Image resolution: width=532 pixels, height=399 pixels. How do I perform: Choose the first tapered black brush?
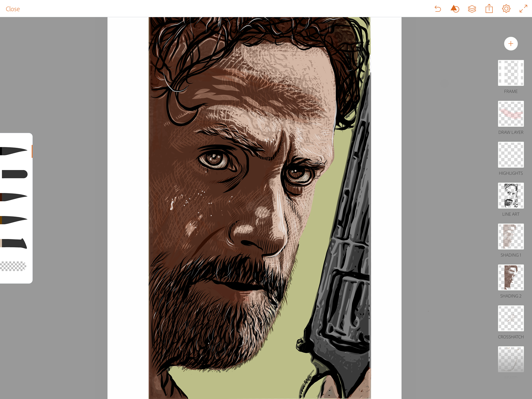[x=14, y=151]
